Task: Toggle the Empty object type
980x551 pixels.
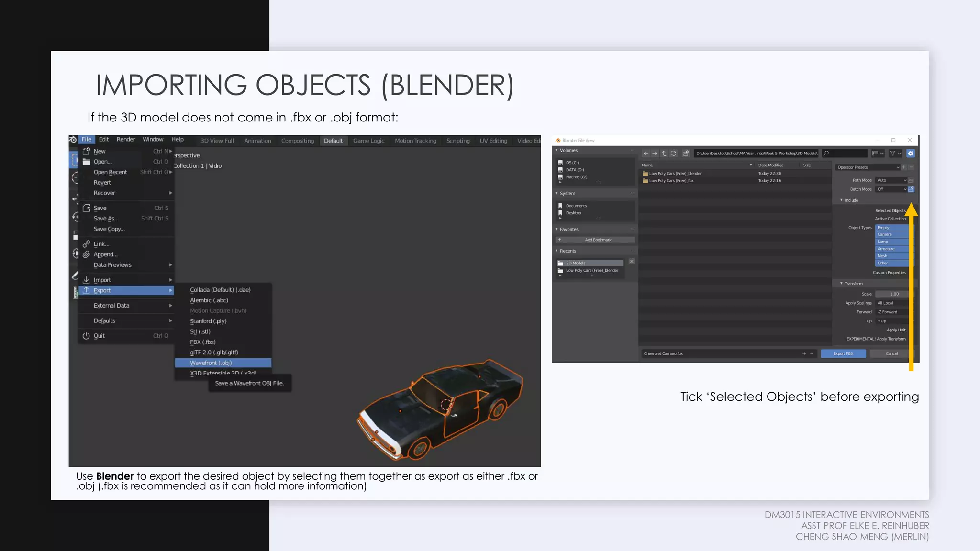Action: (893, 228)
